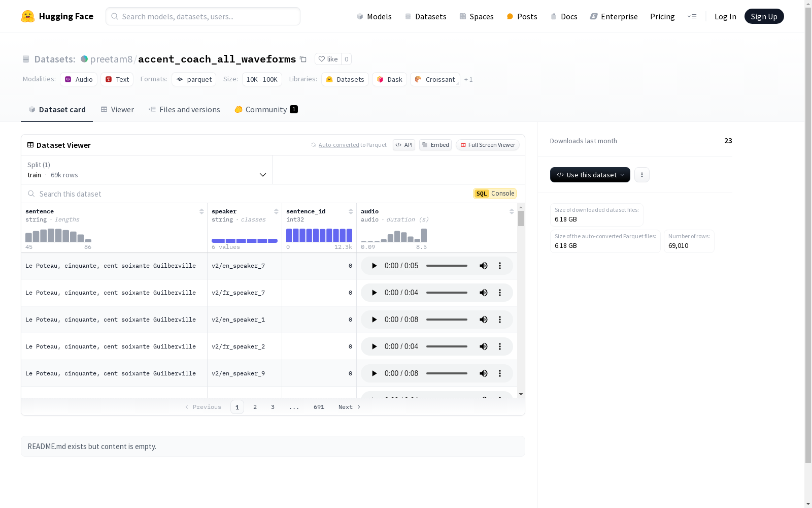Sort by the audio column
The image size is (812, 508).
coord(512,211)
